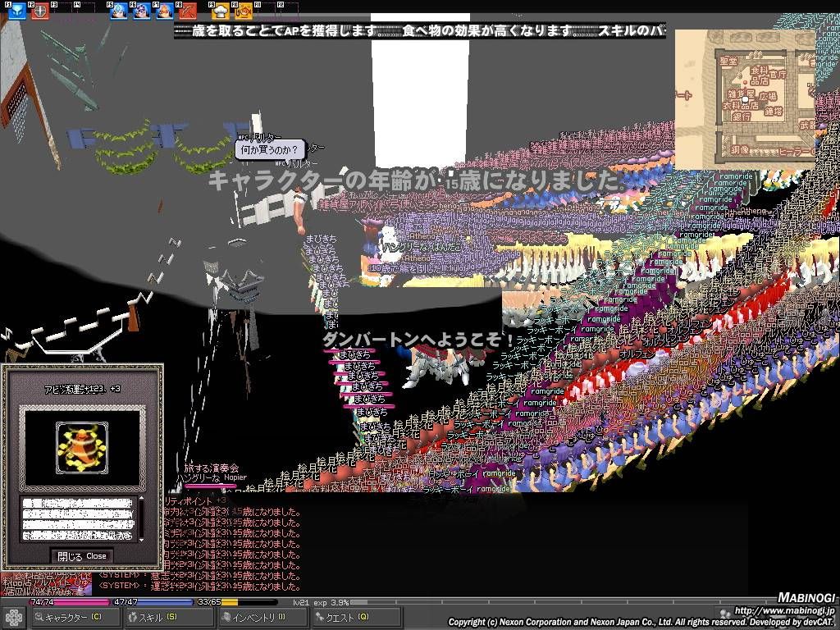840x630 pixels.
Task: Open the インベントリ (I) inventory window
Action: point(262,618)
